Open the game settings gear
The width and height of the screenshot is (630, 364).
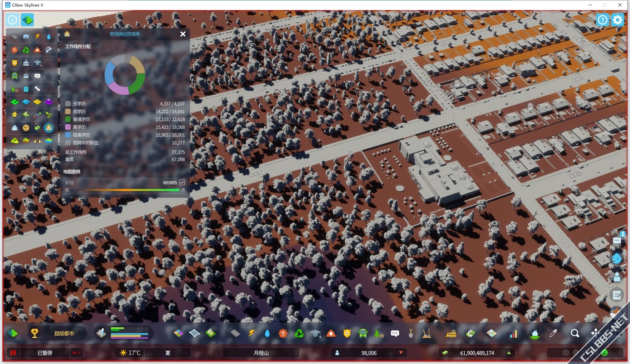point(617,20)
